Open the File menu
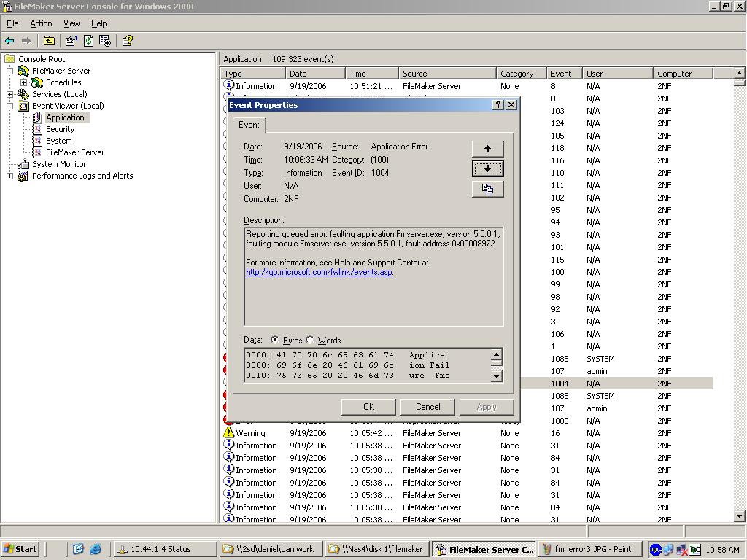Viewport: 747px width, 560px height. point(12,23)
